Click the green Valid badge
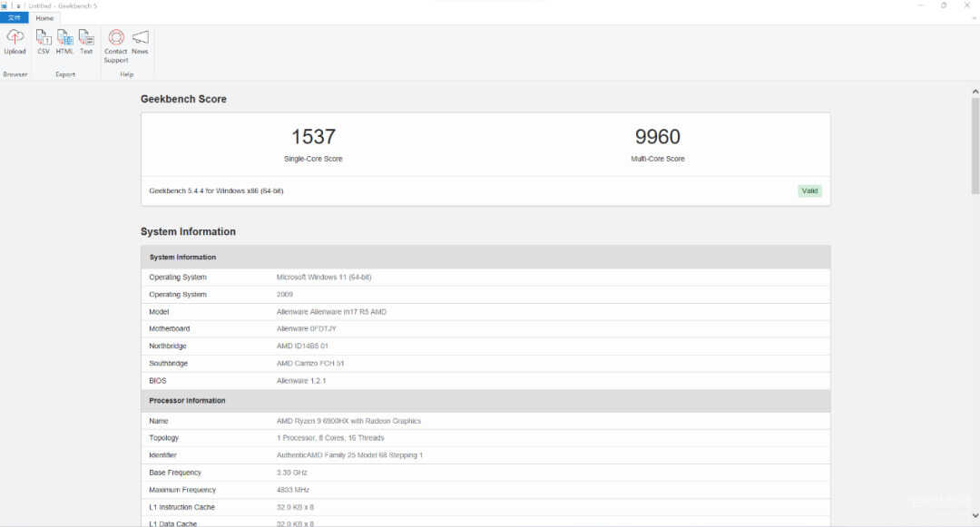This screenshot has height=527, width=980. pyautogui.click(x=809, y=191)
